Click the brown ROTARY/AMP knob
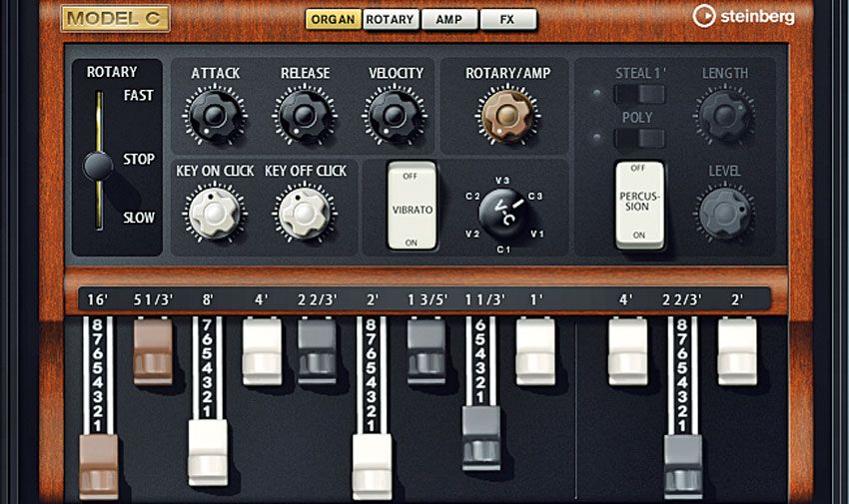This screenshot has width=849, height=504. (x=506, y=115)
